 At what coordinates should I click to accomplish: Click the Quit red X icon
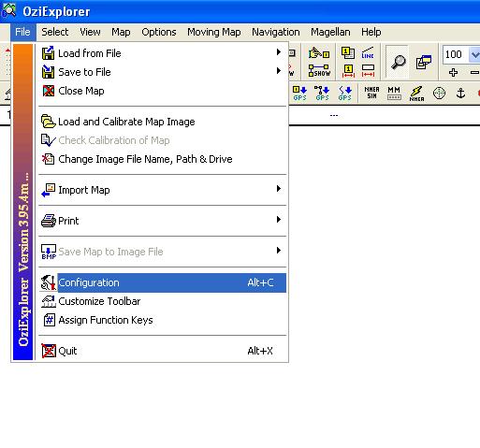[49, 351]
